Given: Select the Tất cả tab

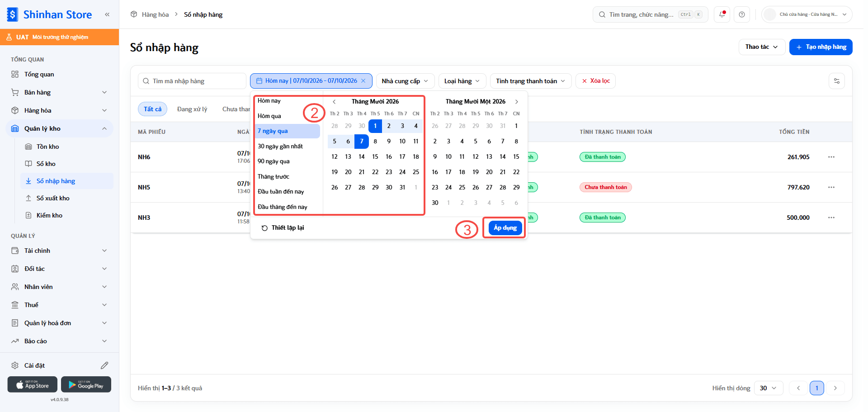Looking at the screenshot, I should click(x=152, y=109).
